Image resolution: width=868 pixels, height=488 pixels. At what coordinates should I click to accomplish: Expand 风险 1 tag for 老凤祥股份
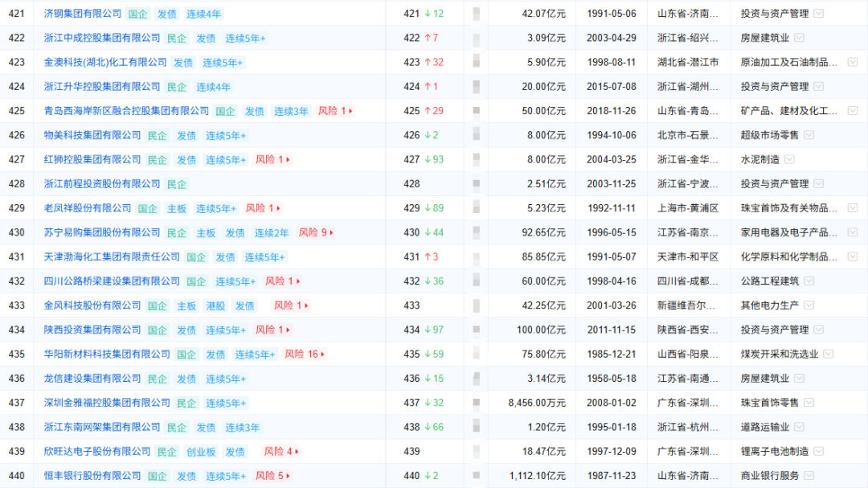263,208
